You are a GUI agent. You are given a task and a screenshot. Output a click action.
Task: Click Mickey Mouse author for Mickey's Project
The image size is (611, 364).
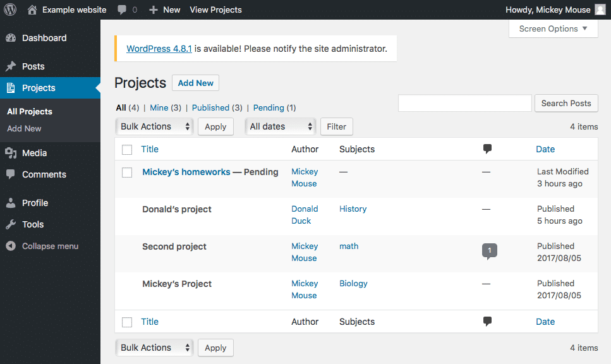tap(305, 289)
